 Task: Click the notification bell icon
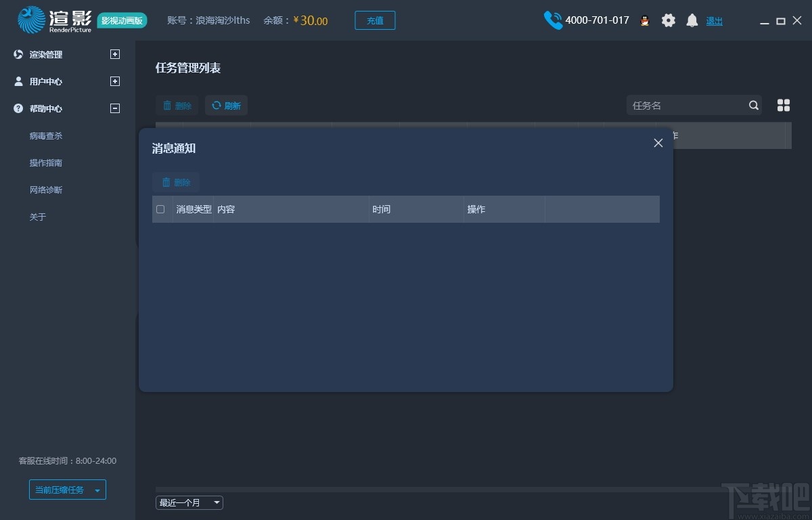tap(692, 20)
